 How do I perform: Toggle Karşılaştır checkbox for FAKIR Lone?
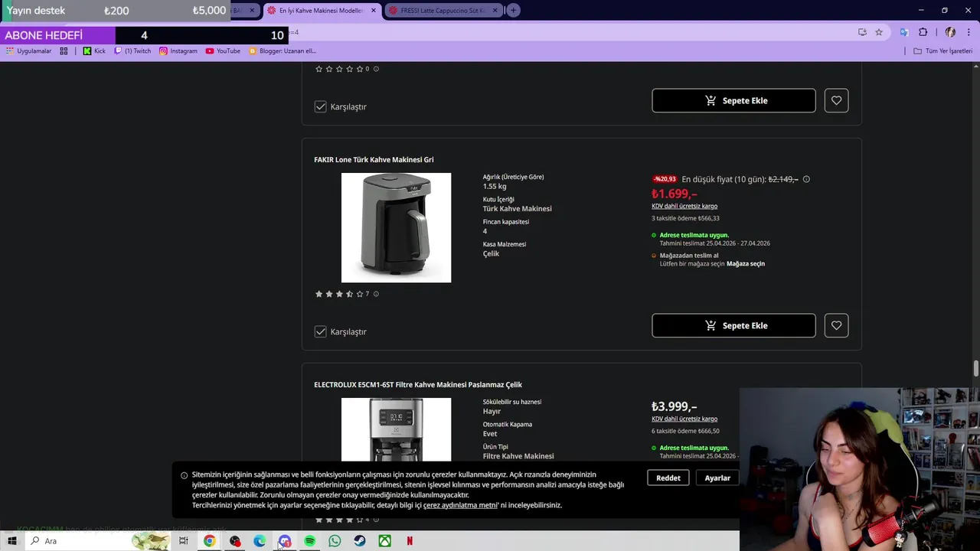[321, 331]
